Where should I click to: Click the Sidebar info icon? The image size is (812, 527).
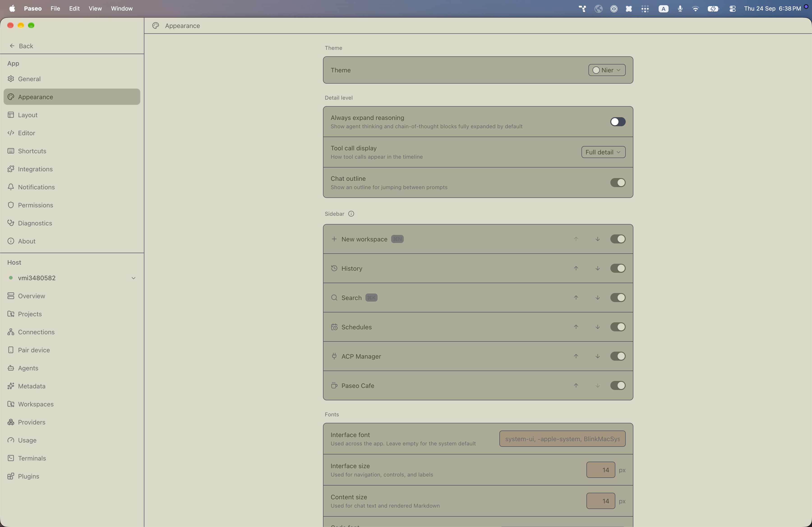click(x=351, y=214)
